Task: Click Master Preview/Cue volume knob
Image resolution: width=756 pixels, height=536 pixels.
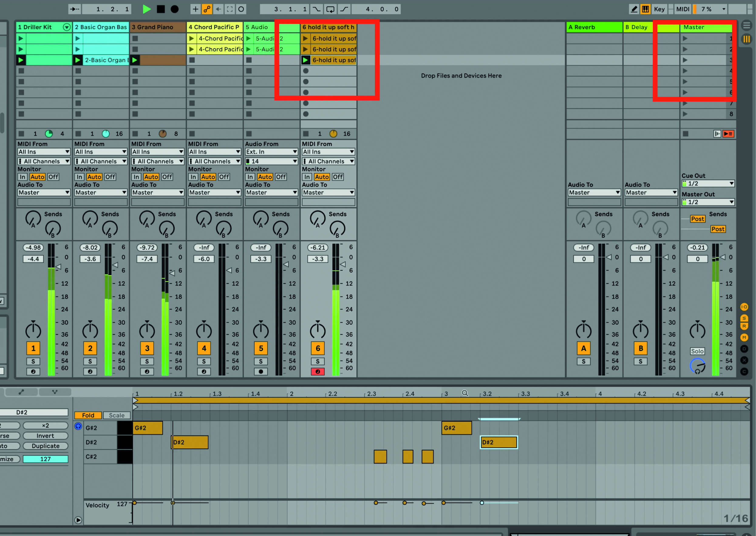Action: [698, 366]
